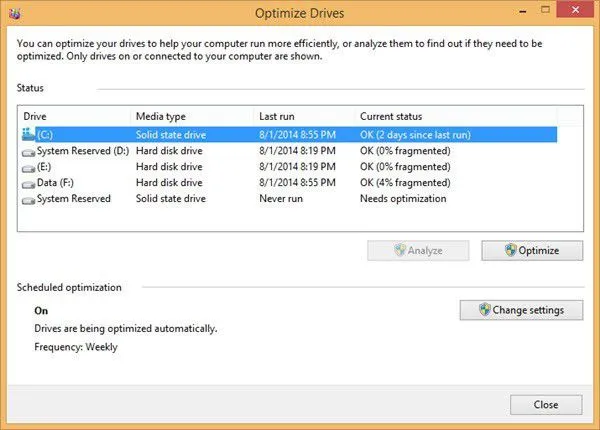Image resolution: width=600 pixels, height=430 pixels.
Task: Click the Data (F:) drive icon
Action: point(28,183)
